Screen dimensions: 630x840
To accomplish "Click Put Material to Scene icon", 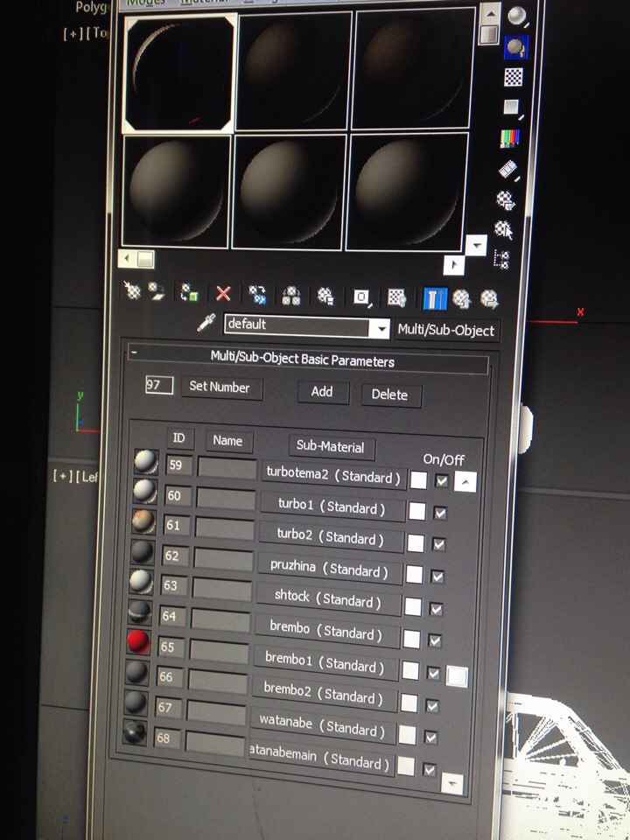I will (x=156, y=290).
